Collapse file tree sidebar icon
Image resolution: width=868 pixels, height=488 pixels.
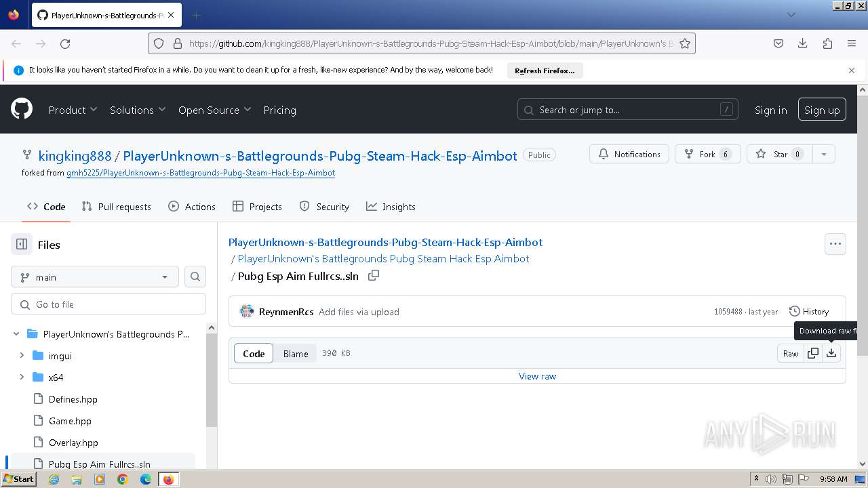[x=22, y=245]
